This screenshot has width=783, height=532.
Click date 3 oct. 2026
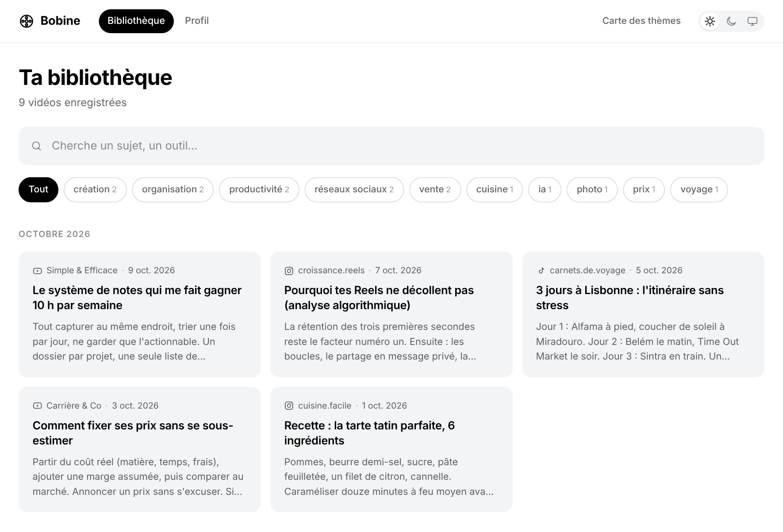pyautogui.click(x=135, y=406)
